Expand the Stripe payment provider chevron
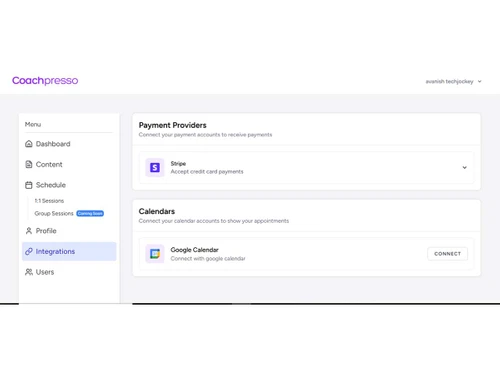The height and width of the screenshot is (375, 500). click(x=464, y=167)
